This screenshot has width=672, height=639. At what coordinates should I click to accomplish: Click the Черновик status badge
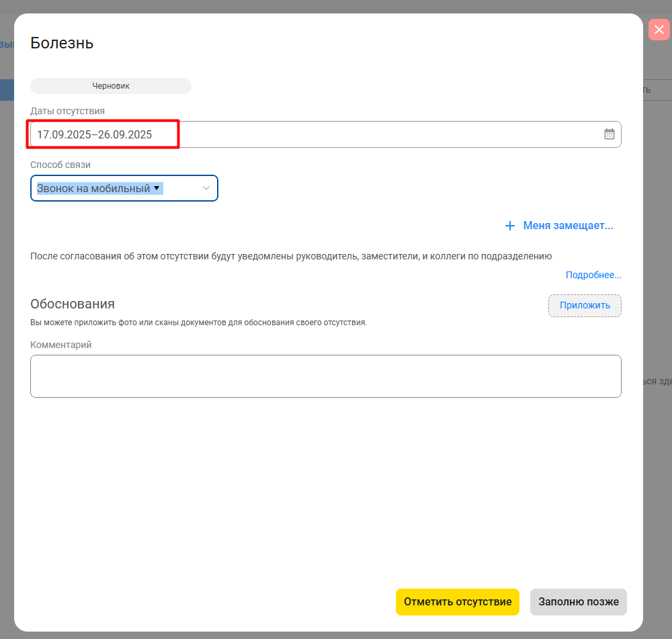tap(111, 86)
